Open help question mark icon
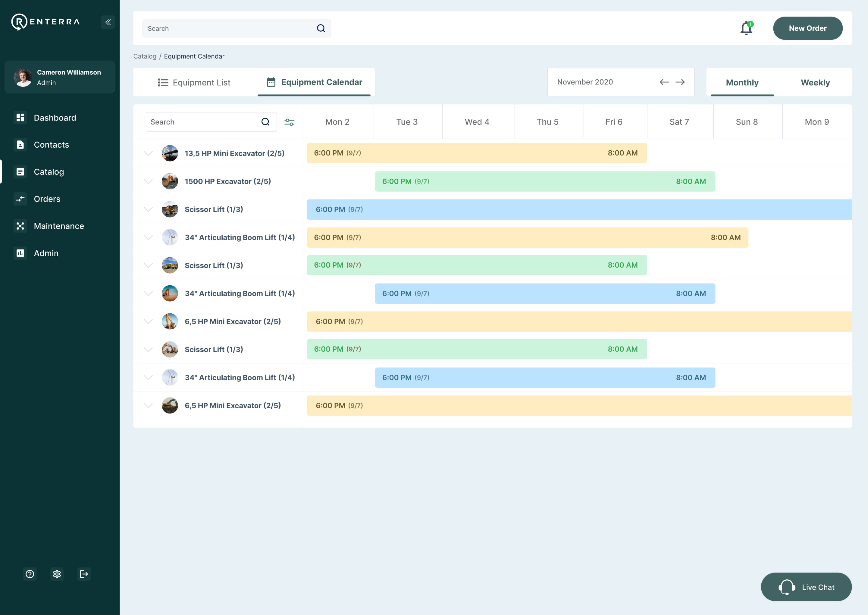Screen dimensions: 868x615 click(x=30, y=574)
